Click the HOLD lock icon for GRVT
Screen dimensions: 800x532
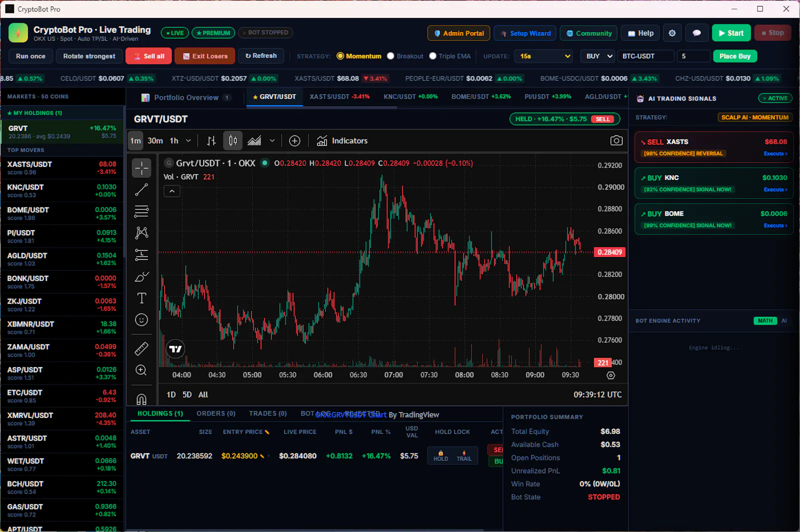point(440,455)
